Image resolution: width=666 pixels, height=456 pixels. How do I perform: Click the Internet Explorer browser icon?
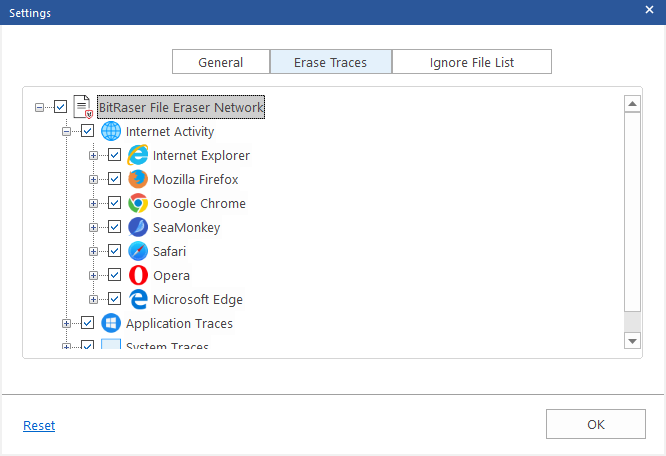(138, 155)
